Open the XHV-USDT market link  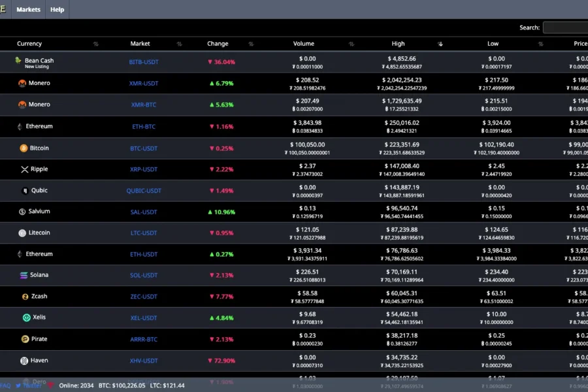point(144,361)
